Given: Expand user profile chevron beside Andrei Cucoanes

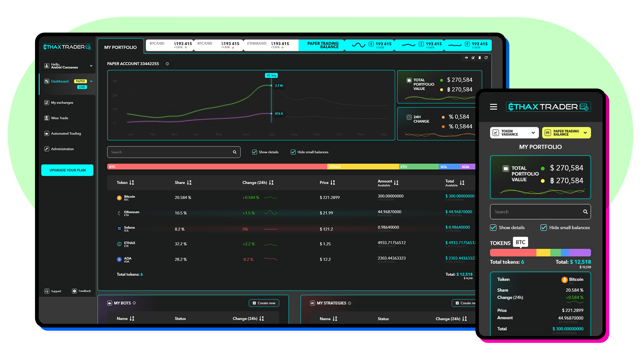Looking at the screenshot, I should coord(91,66).
